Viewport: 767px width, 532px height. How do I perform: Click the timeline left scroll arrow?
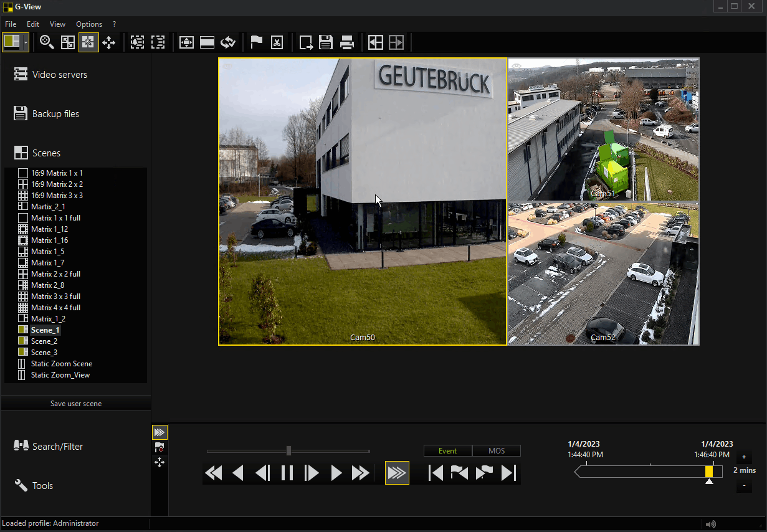[x=578, y=472]
